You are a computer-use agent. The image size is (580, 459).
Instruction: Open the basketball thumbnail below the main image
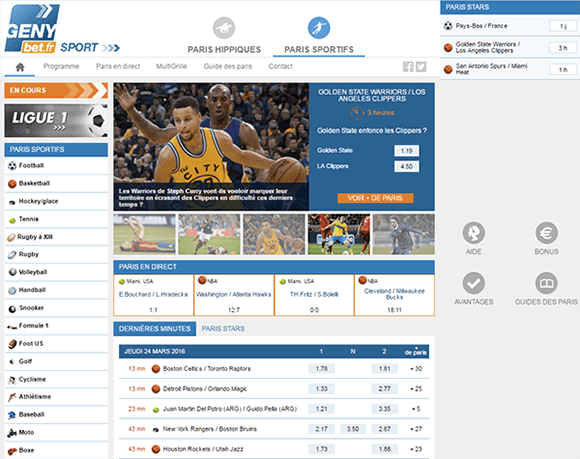(x=274, y=234)
